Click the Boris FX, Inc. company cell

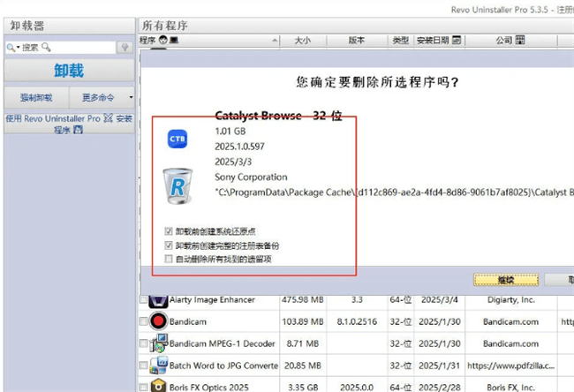[x=511, y=388]
